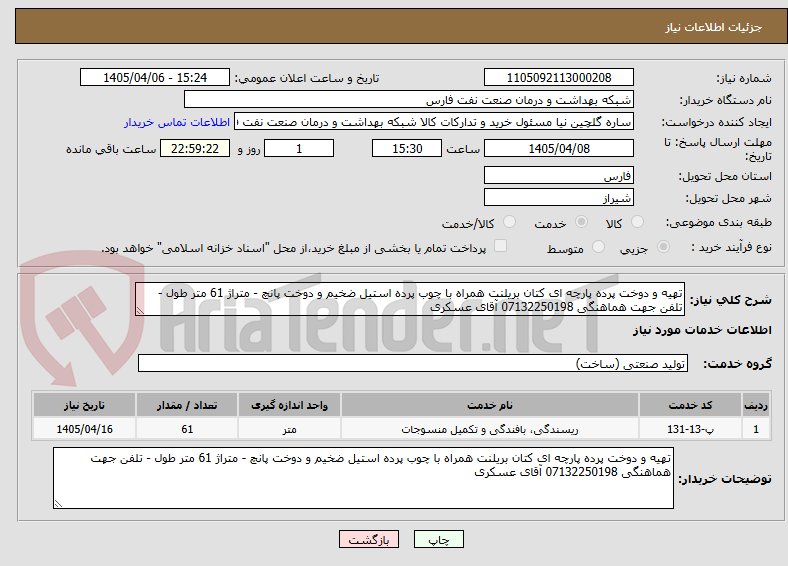Click the شهر محل تحویل label

[x=729, y=199]
